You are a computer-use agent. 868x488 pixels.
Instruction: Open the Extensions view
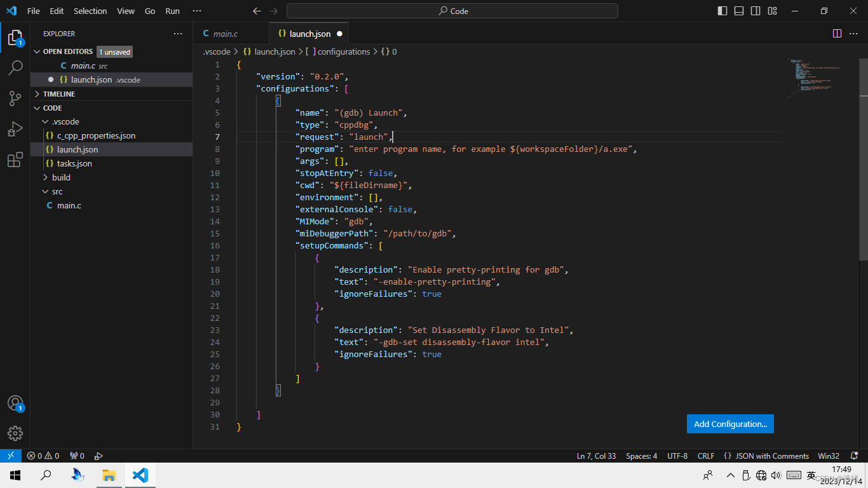coord(15,160)
